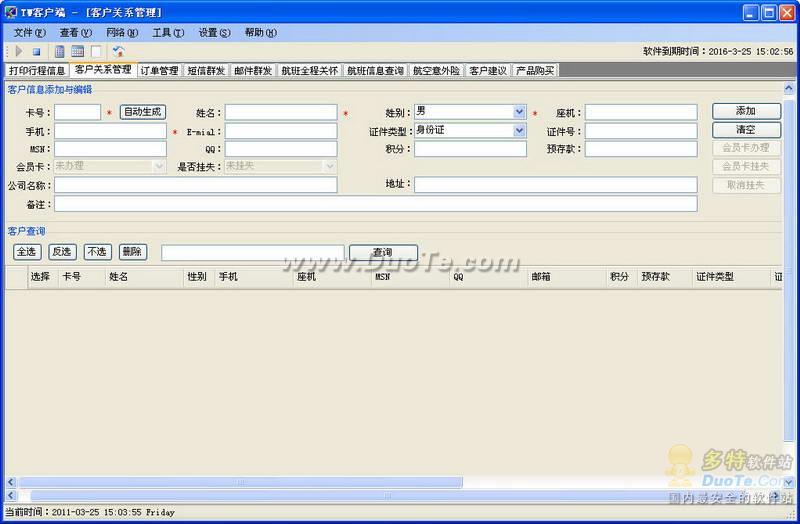
Task: Click the 卡号 column header
Action: pyautogui.click(x=82, y=277)
